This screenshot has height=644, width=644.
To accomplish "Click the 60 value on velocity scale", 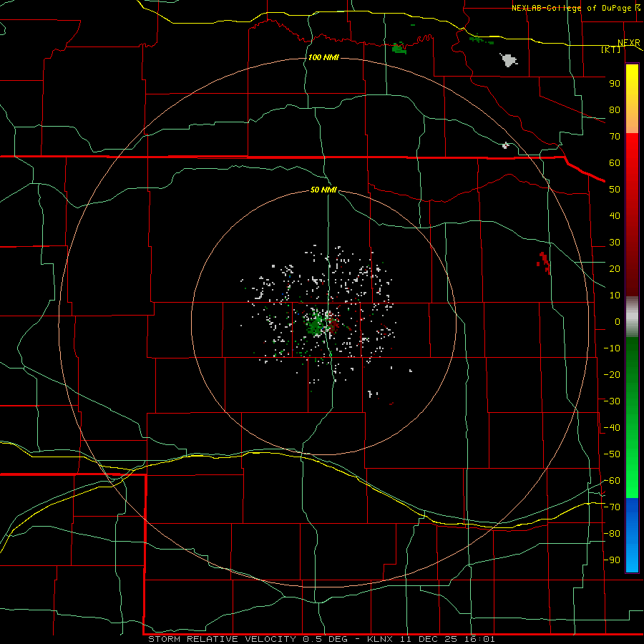I will point(615,162).
